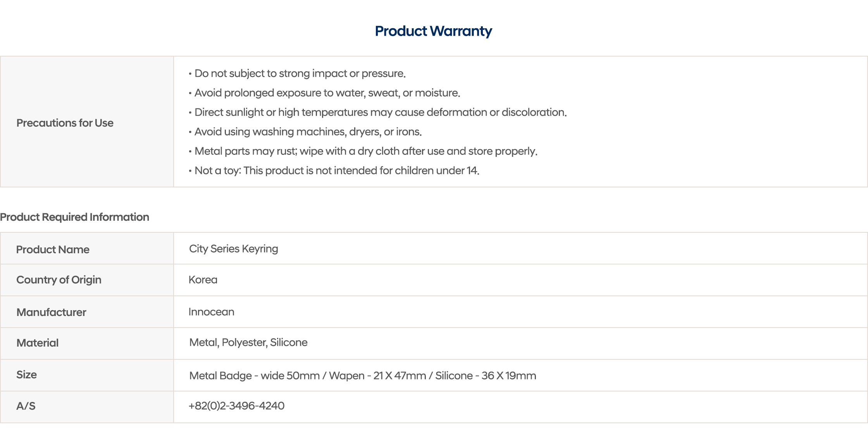Viewport: 868px width, 443px height.
Task: Click the Country of Origin label
Action: [x=59, y=280]
